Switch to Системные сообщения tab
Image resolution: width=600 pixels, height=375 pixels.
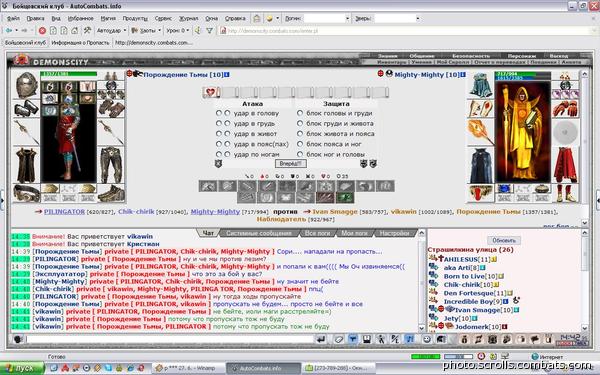click(x=259, y=233)
